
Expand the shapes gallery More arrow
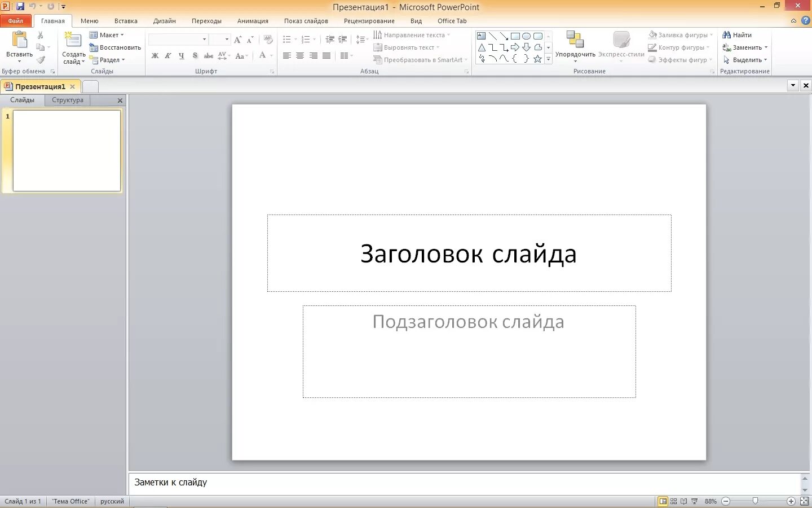548,58
